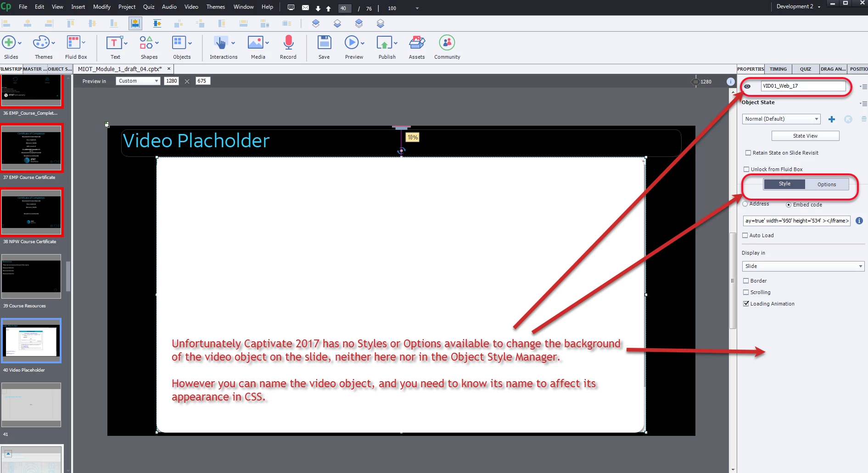
Task: Click the embed code info icon
Action: click(859, 221)
